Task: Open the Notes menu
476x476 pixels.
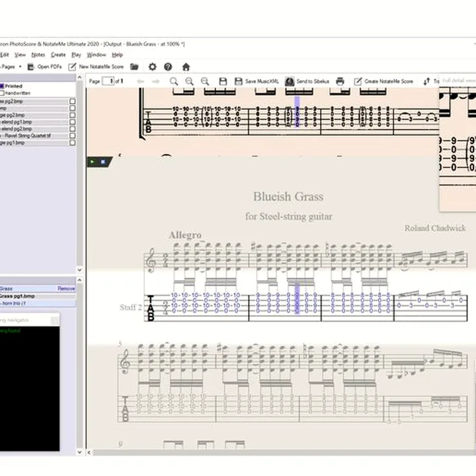Action: (x=38, y=55)
